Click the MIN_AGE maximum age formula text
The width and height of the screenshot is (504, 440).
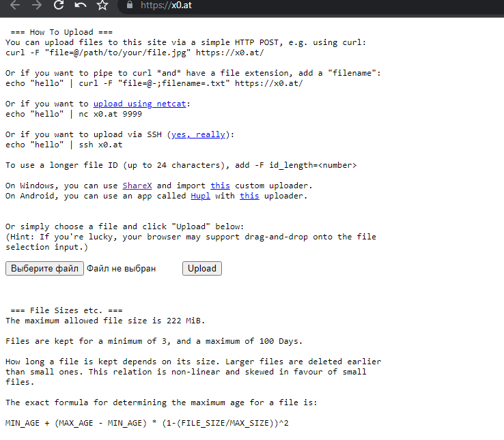(147, 423)
